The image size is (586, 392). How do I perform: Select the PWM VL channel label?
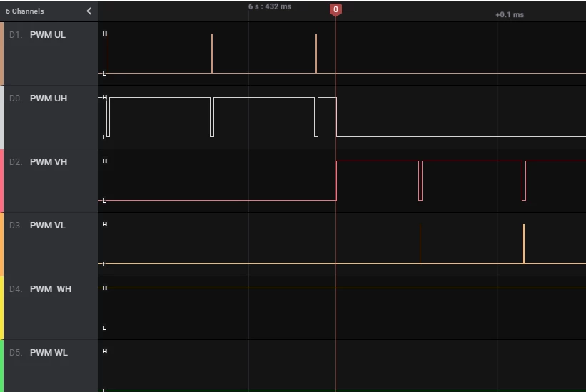coord(47,226)
